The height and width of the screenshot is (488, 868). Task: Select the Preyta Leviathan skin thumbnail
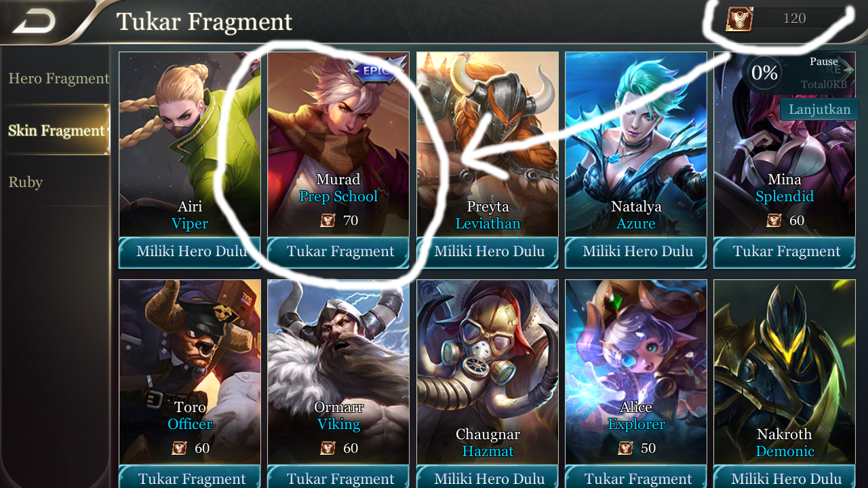[488, 144]
